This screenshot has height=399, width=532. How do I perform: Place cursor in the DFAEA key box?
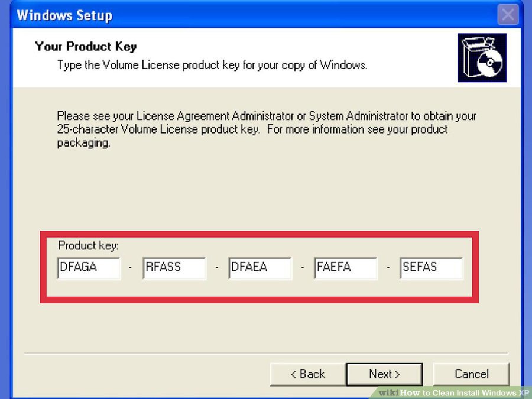pyautogui.click(x=260, y=268)
